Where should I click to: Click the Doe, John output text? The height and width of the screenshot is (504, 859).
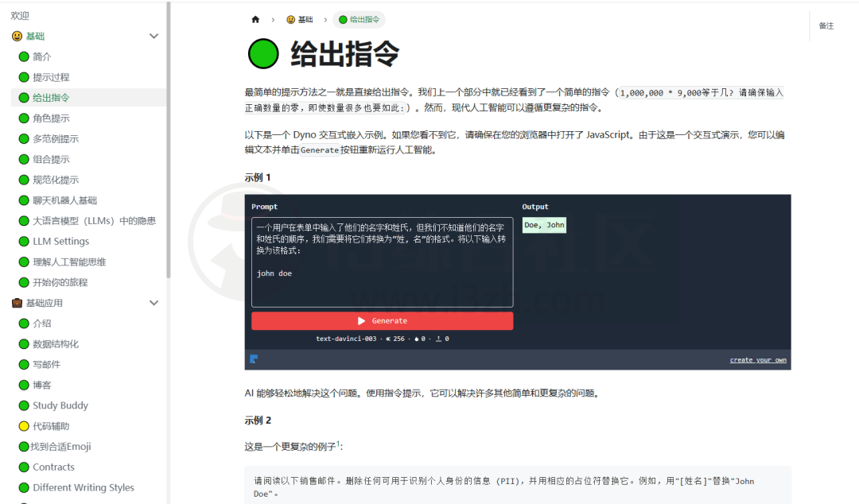pyautogui.click(x=544, y=225)
